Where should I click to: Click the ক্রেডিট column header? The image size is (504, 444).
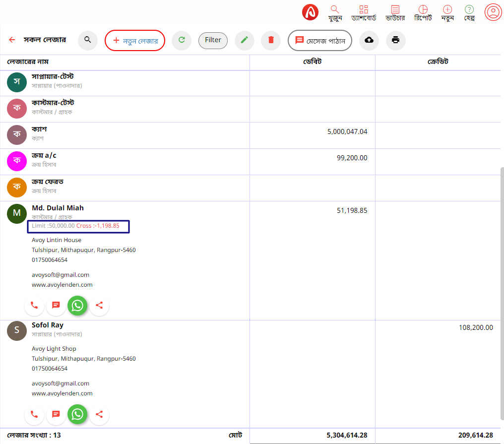tap(438, 62)
